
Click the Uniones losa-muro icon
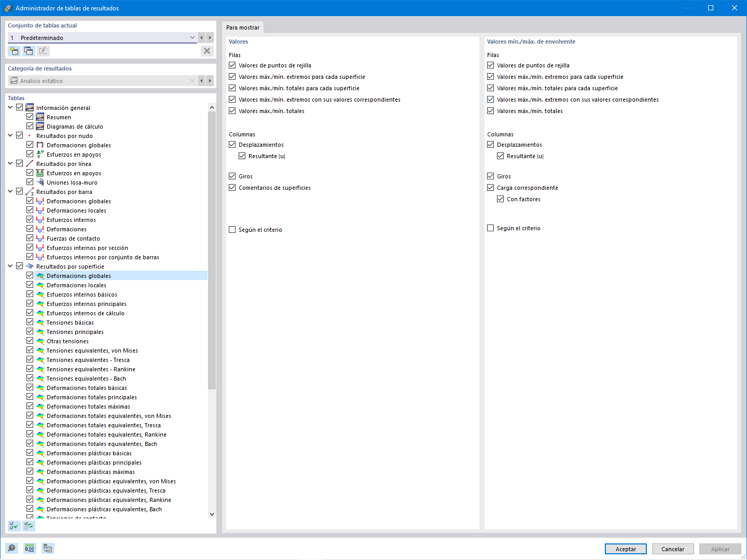tap(40, 183)
